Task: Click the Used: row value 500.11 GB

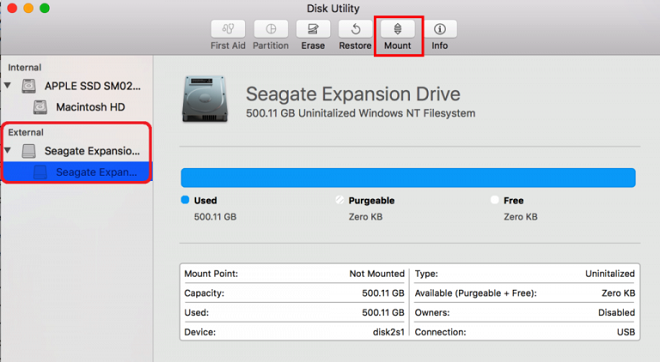Action: coord(383,312)
